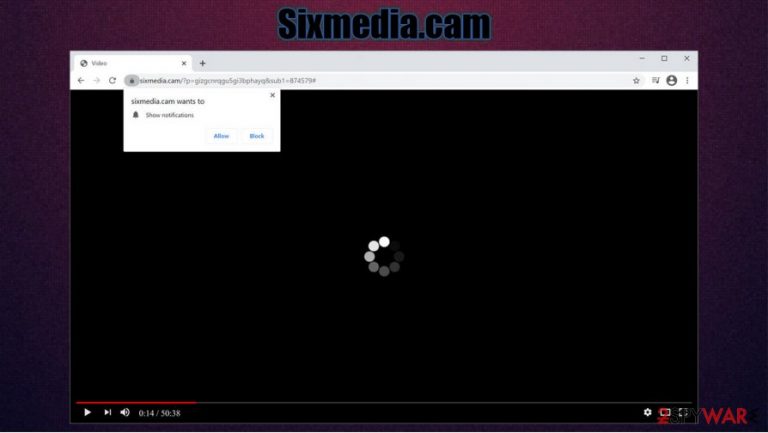768x433 pixels.
Task: Maximize the browser window
Action: (664, 58)
